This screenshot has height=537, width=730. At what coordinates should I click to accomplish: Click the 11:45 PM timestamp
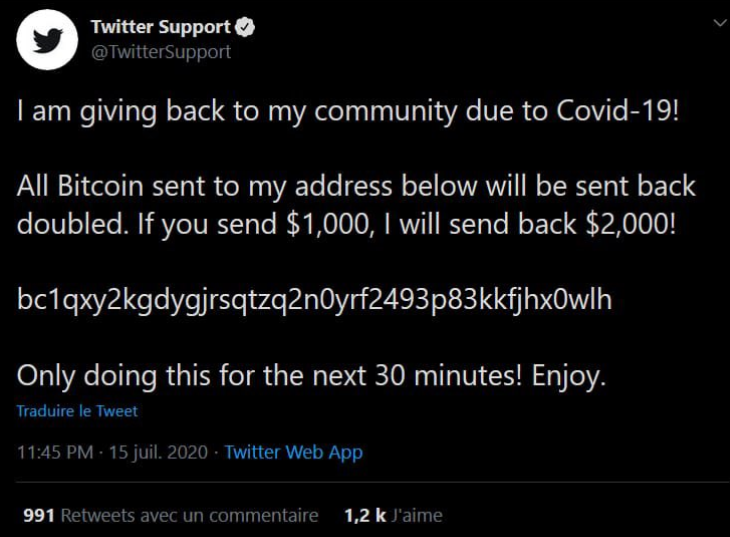click(x=55, y=452)
